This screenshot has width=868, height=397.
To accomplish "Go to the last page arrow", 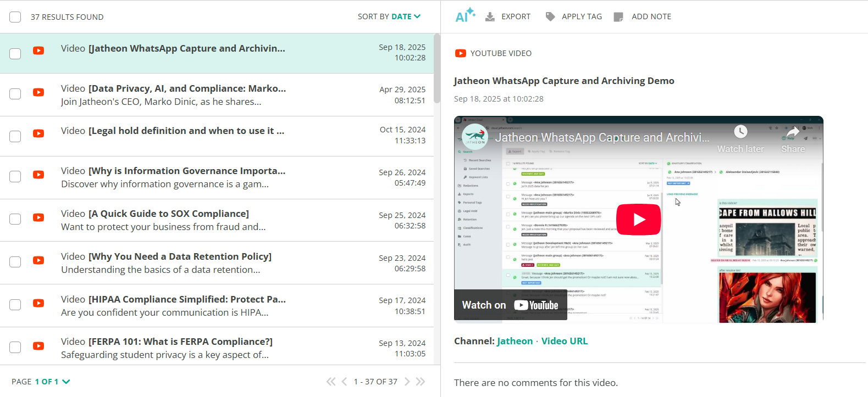I will [421, 382].
